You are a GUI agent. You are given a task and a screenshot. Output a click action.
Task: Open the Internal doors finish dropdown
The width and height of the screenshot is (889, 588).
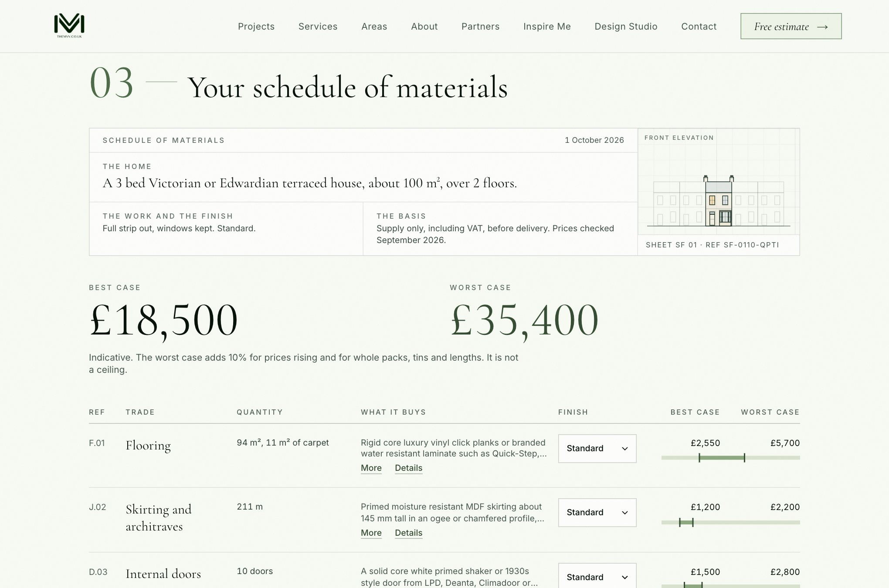(597, 576)
